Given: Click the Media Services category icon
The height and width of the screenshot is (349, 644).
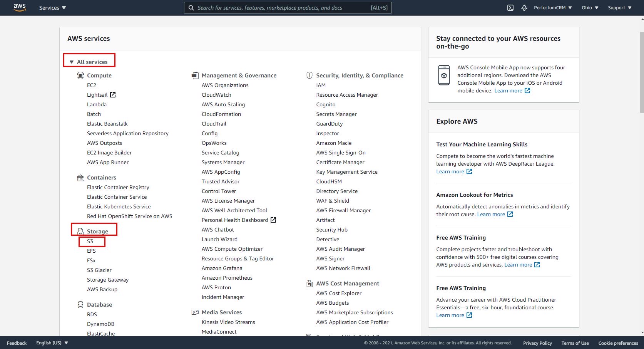Looking at the screenshot, I should click(195, 312).
